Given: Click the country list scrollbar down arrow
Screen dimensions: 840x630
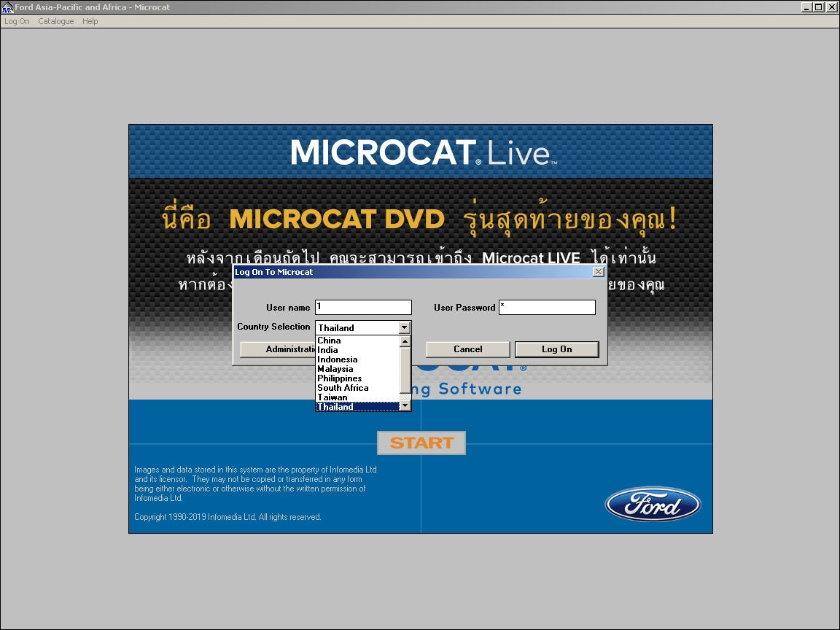Looking at the screenshot, I should point(405,406).
